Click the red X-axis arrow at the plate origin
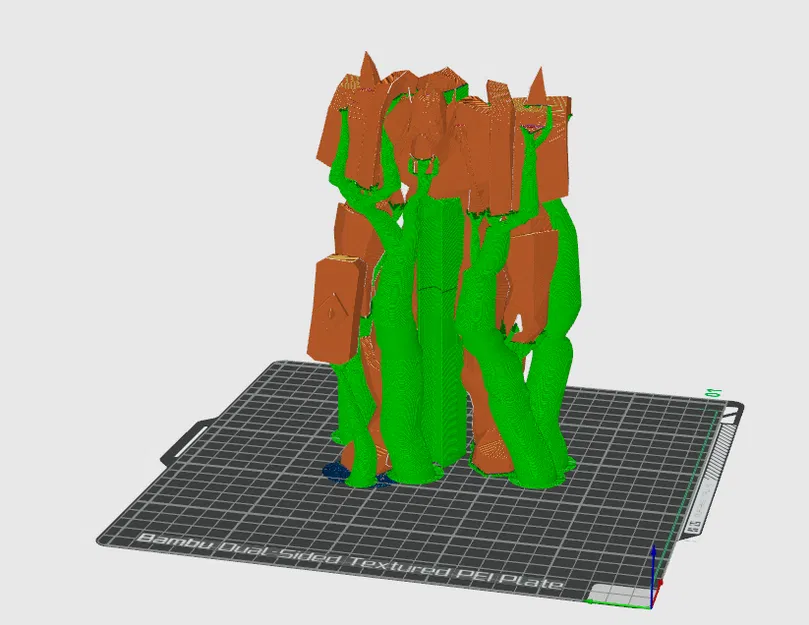 click(x=658, y=590)
